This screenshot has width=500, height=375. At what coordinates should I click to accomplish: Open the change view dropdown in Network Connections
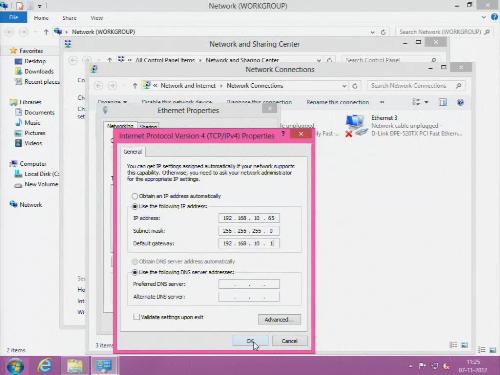tap(426, 102)
